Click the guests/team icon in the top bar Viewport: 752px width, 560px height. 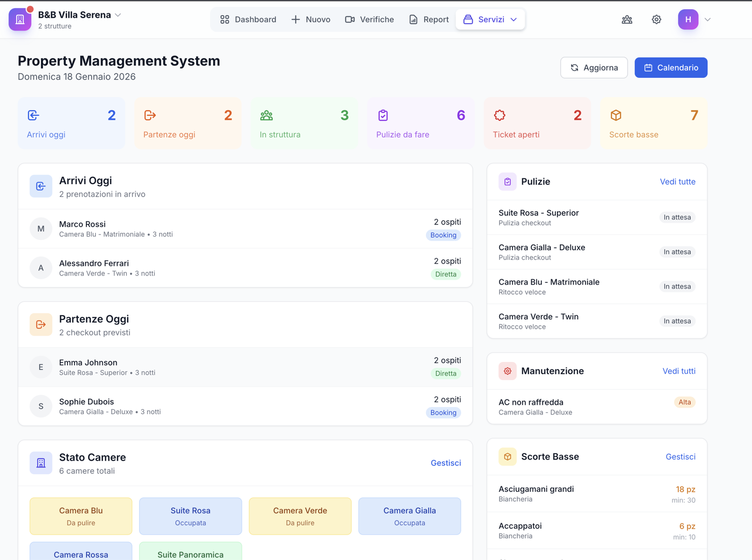627,19
